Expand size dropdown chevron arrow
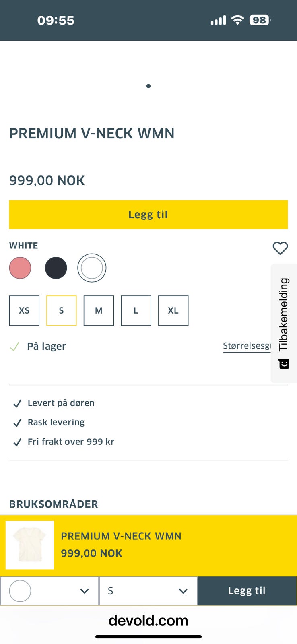Image resolution: width=297 pixels, height=644 pixels. tap(183, 591)
